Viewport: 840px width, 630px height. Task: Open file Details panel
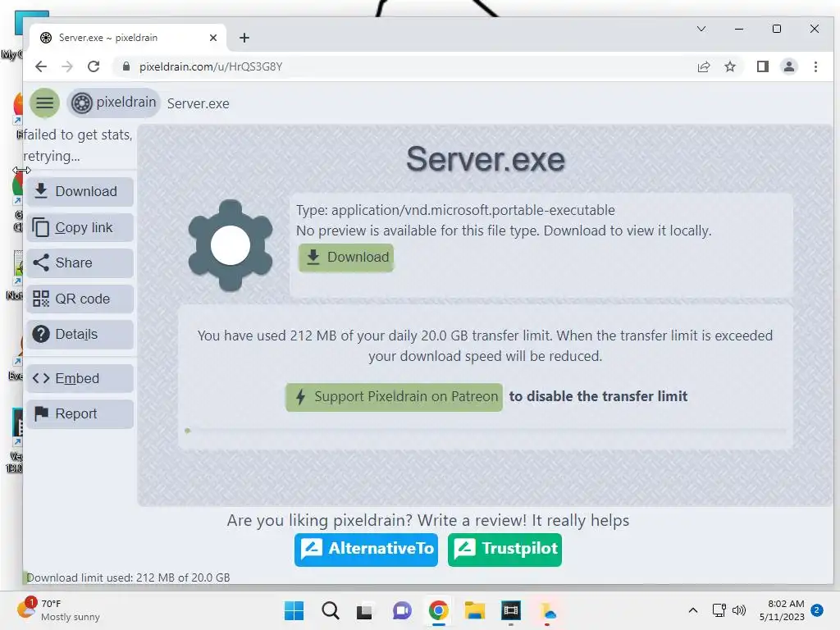[80, 335]
